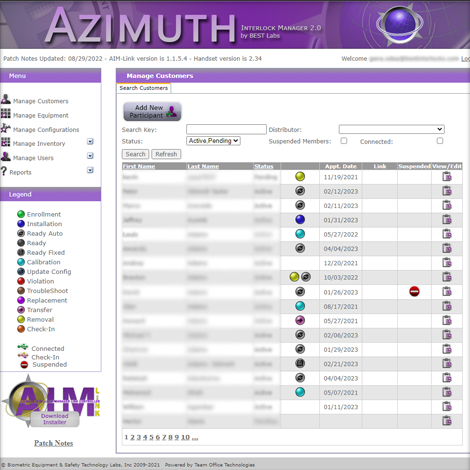This screenshot has height=470, width=470.
Task: Click yellow Removal icon in 10/03/2022 row
Action: coord(294,277)
